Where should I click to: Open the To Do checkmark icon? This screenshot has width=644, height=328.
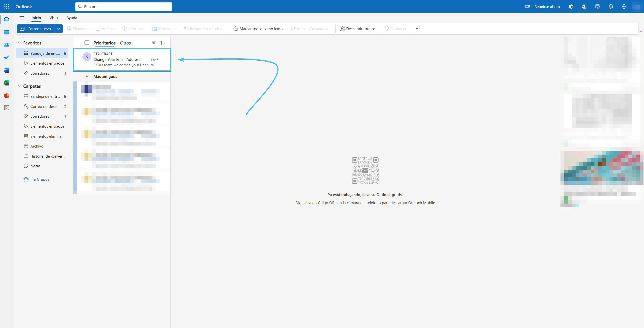(x=7, y=58)
